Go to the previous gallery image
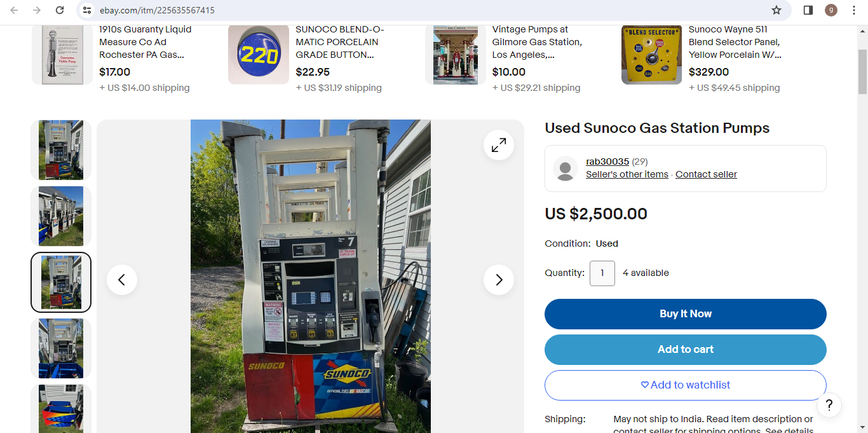This screenshot has height=433, width=868. (x=122, y=280)
